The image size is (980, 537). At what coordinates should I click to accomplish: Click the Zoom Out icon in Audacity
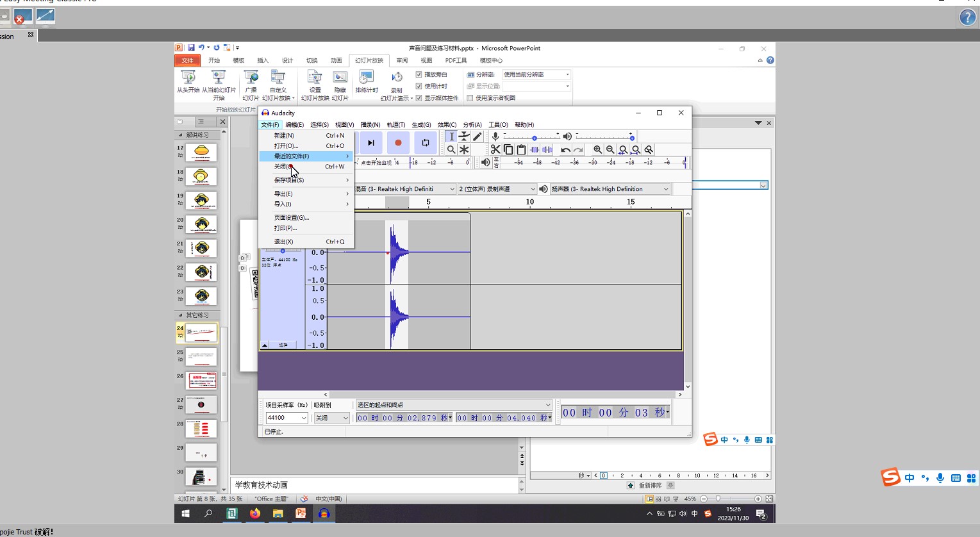[610, 149]
